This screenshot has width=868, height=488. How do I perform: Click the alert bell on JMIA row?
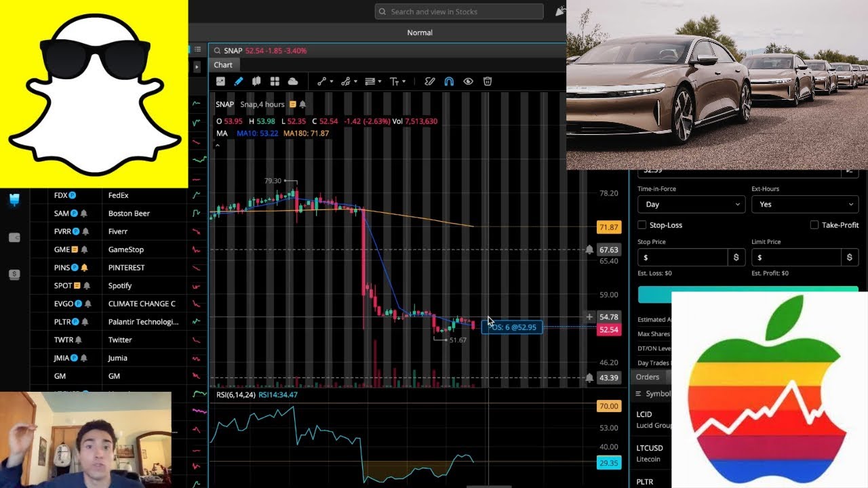click(x=84, y=358)
